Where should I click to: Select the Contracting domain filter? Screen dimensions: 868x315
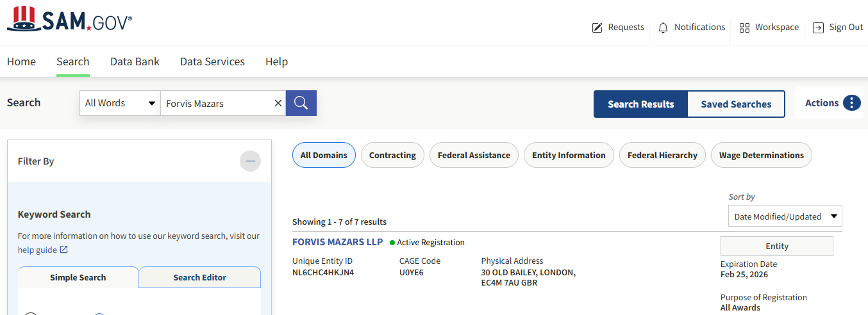point(392,155)
